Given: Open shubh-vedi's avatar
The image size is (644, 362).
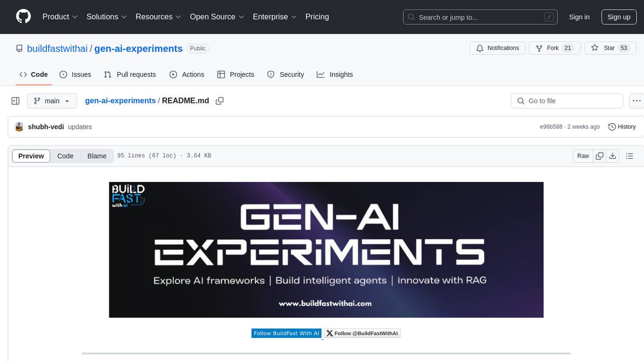Looking at the screenshot, I should point(19,127).
